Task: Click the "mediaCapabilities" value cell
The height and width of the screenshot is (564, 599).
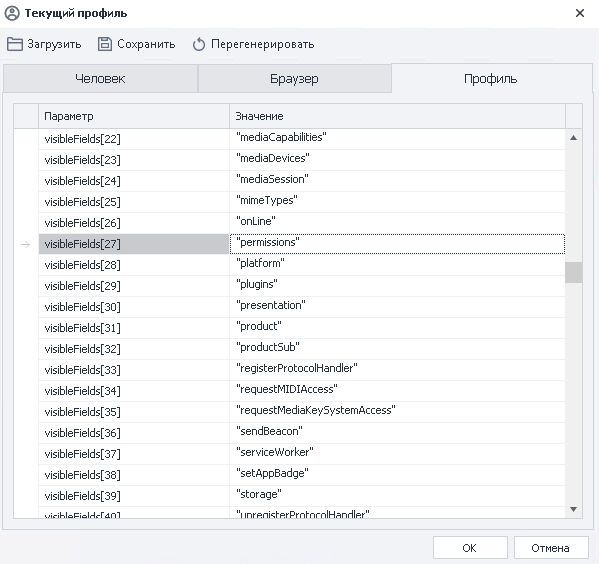Action: pyautogui.click(x=397, y=139)
